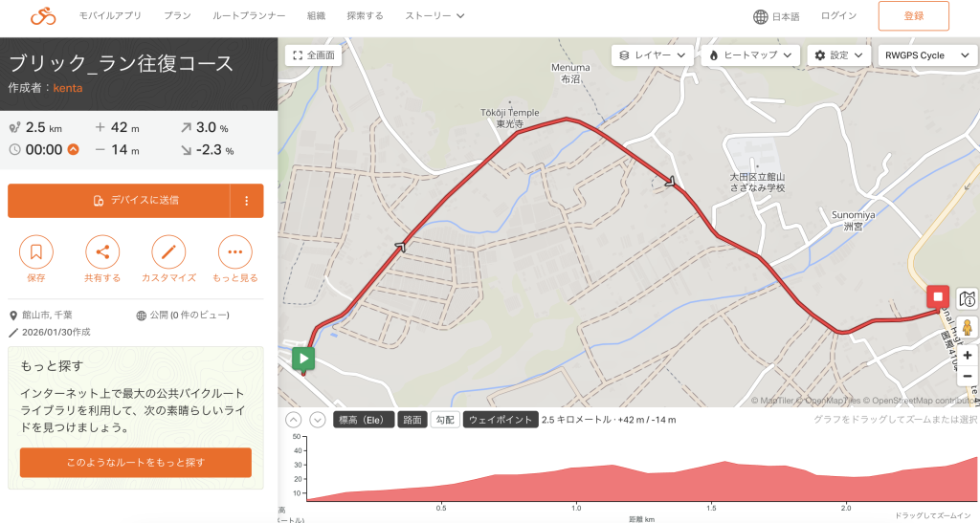Click the もっと見る three-dots circle icon
The width and height of the screenshot is (980, 523).
point(234,252)
